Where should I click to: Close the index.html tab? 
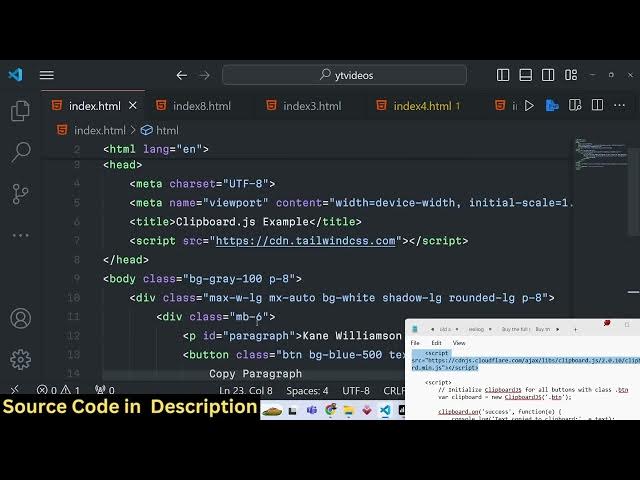(x=133, y=106)
